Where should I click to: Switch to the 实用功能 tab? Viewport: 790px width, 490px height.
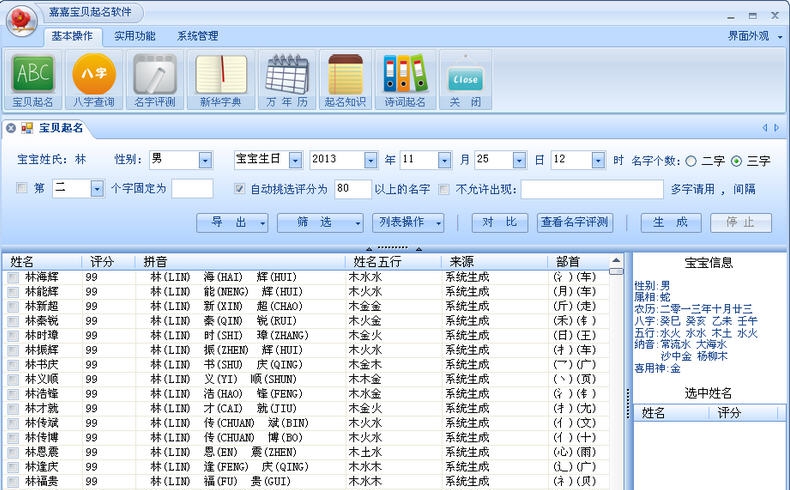tap(134, 36)
